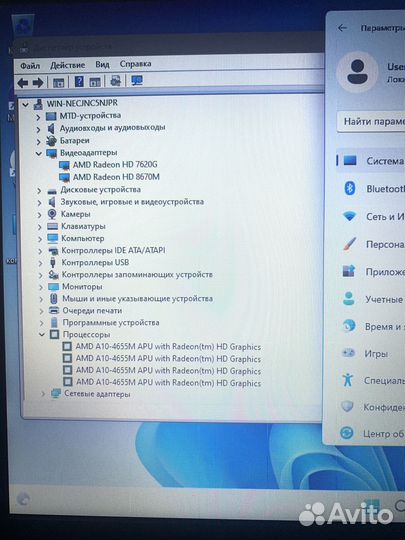Click the print-style toolbar icon
The image size is (405, 540).
click(115, 81)
